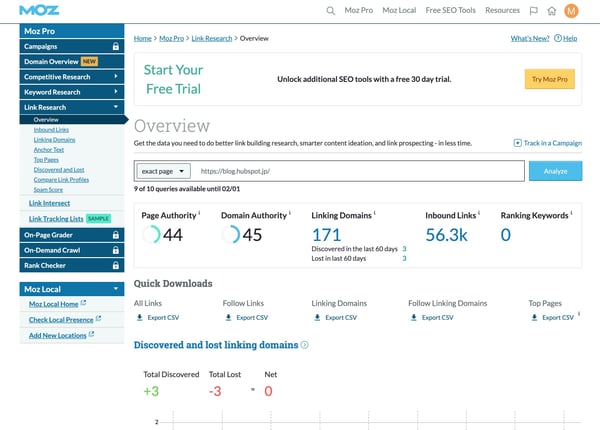Viewport: 600px width, 430px height.
Task: Click the Try Moz Pro button
Action: click(x=549, y=78)
